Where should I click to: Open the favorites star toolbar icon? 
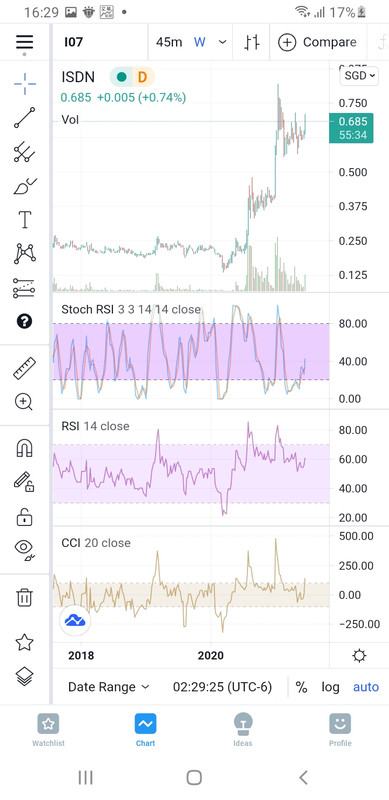25,642
